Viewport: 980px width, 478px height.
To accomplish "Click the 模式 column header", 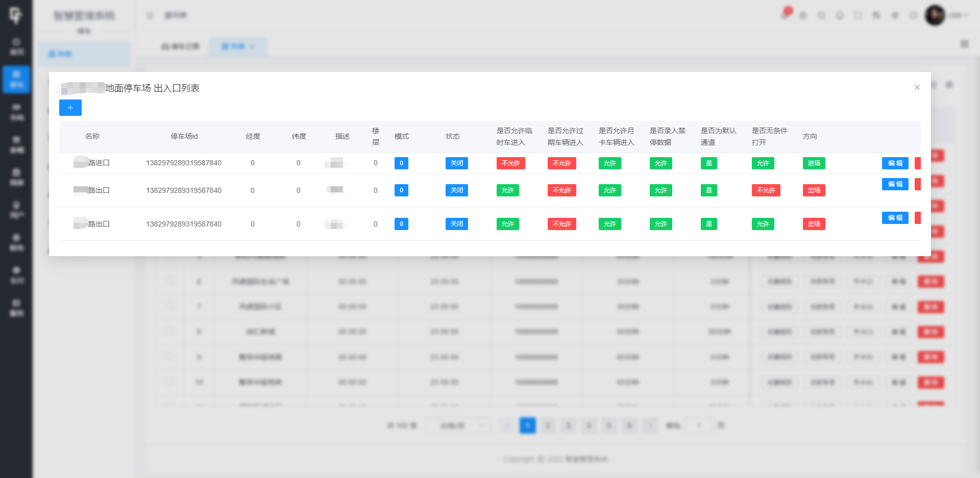I will pyautogui.click(x=401, y=136).
